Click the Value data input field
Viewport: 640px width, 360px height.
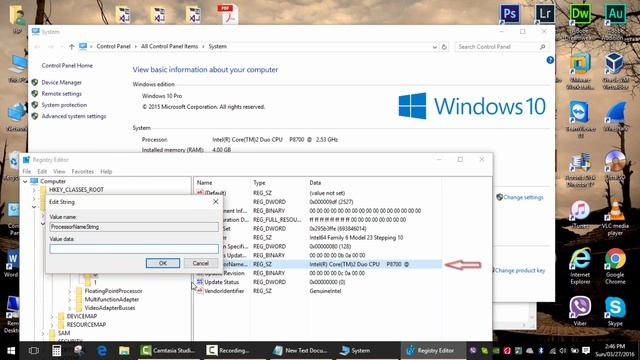pos(134,249)
